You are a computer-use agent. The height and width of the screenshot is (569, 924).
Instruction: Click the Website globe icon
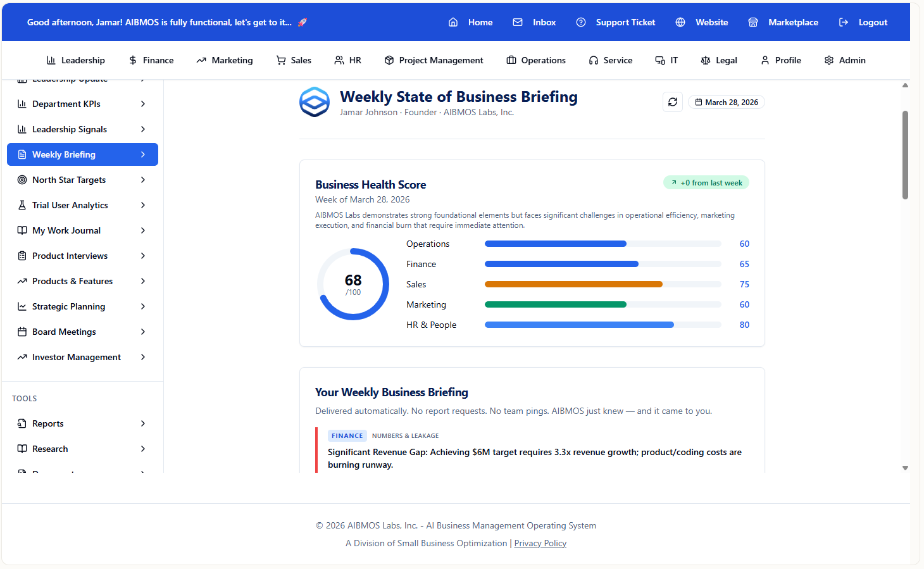(x=680, y=22)
